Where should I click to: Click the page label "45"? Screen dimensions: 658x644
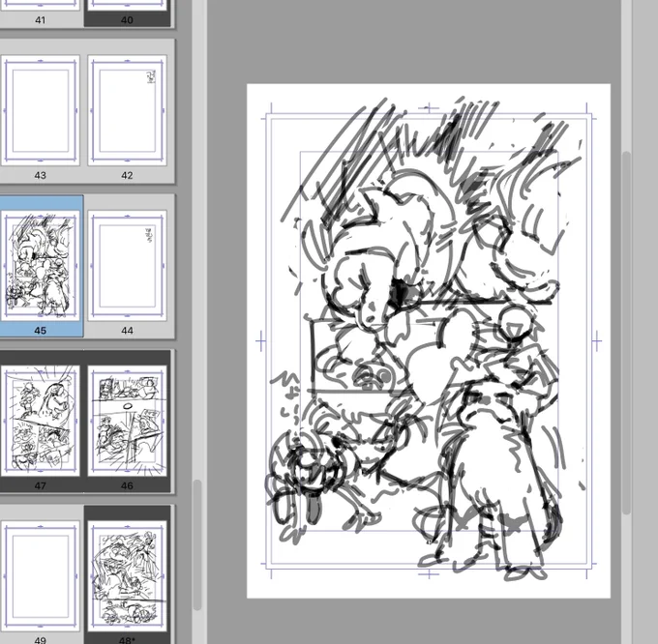tap(41, 331)
